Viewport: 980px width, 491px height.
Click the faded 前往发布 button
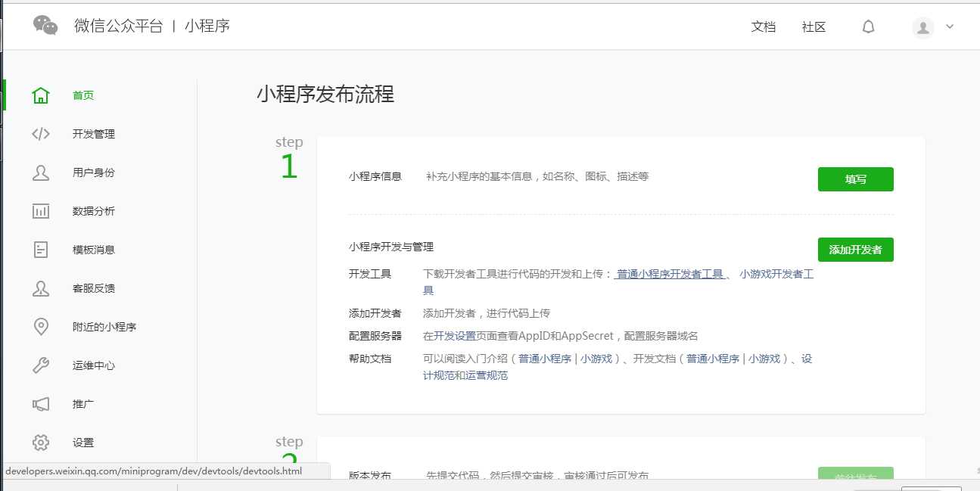[856, 474]
